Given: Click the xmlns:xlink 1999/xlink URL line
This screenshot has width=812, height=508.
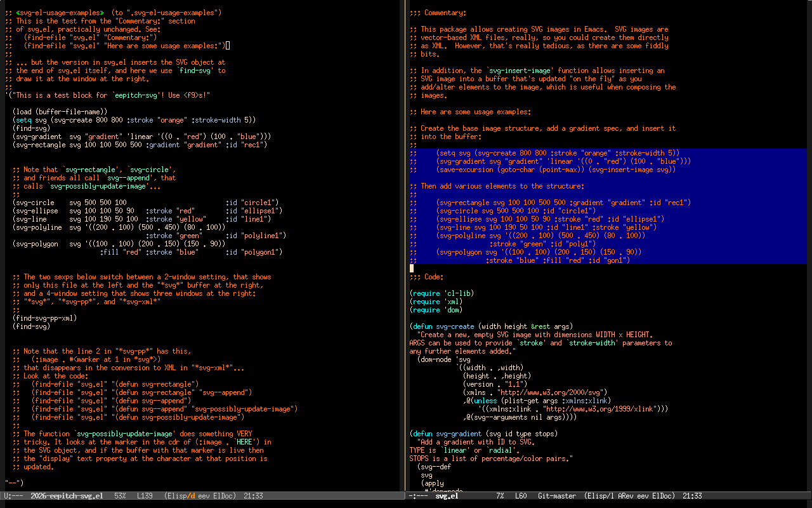Looking at the screenshot, I should click(573, 409).
